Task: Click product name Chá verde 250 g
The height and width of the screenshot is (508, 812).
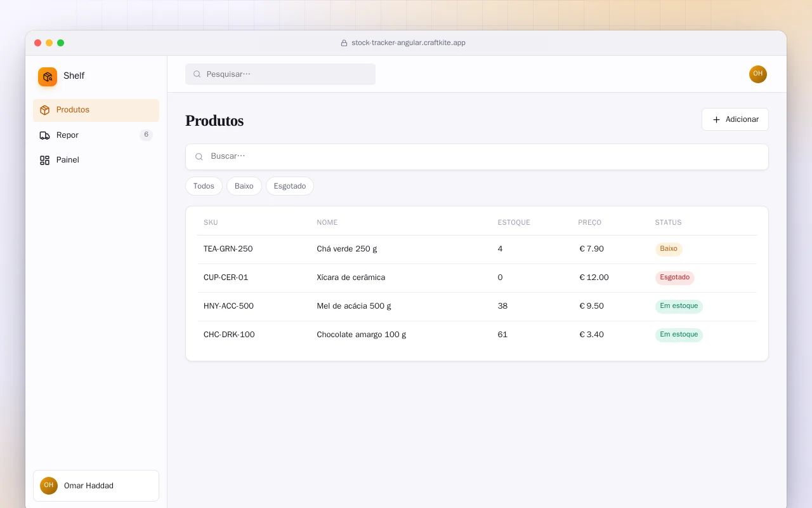Action: pos(347,249)
